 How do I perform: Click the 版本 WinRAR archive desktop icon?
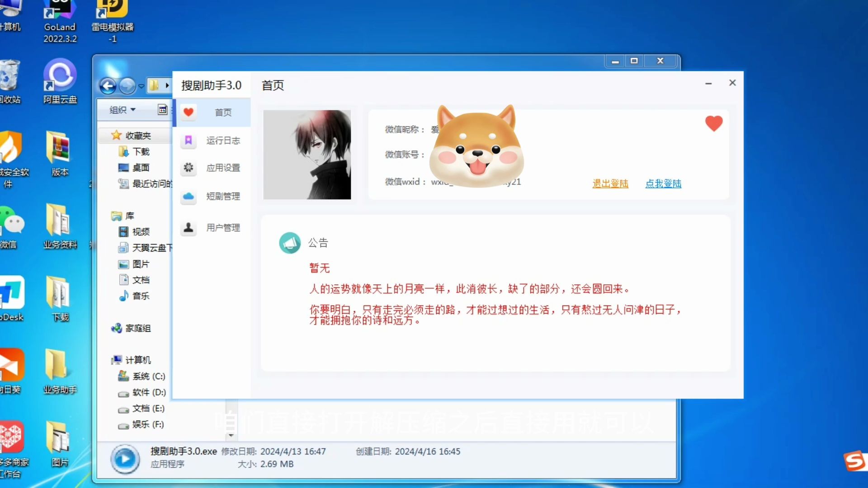60,154
